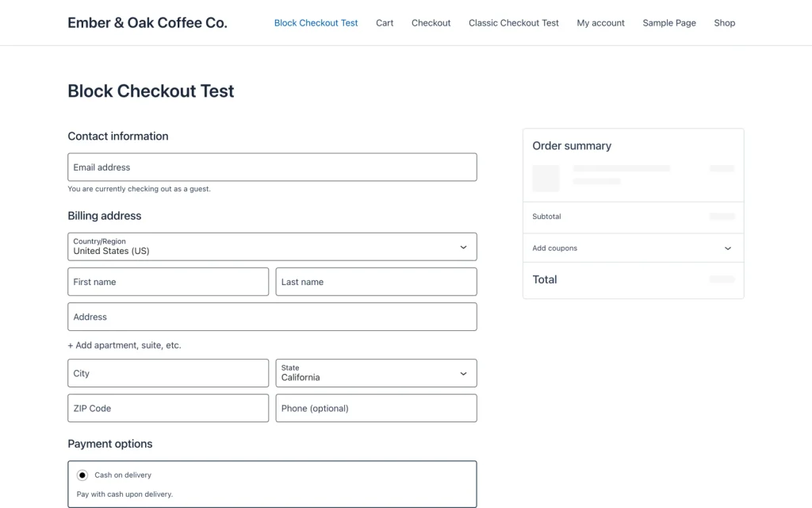The image size is (812, 508).
Task: Click 'Pay with cash upon delivery.' text
Action: pyautogui.click(x=124, y=494)
